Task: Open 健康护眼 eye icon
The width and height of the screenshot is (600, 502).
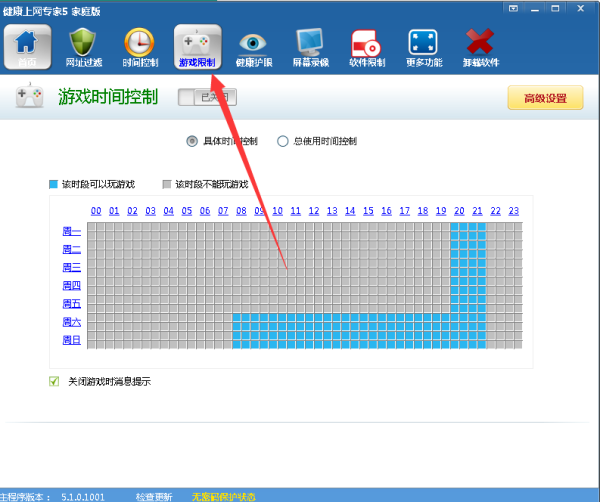Action: 252,47
